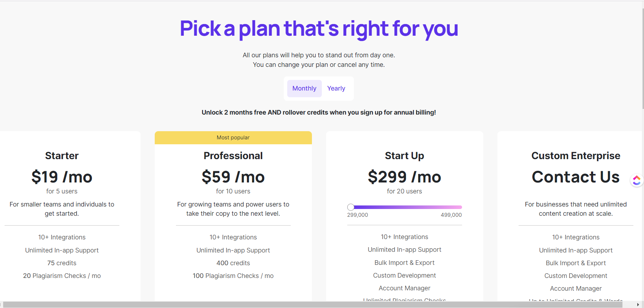The height and width of the screenshot is (308, 644).
Task: Click the "Pick a plan that's right for you" heading
Action: click(x=319, y=28)
